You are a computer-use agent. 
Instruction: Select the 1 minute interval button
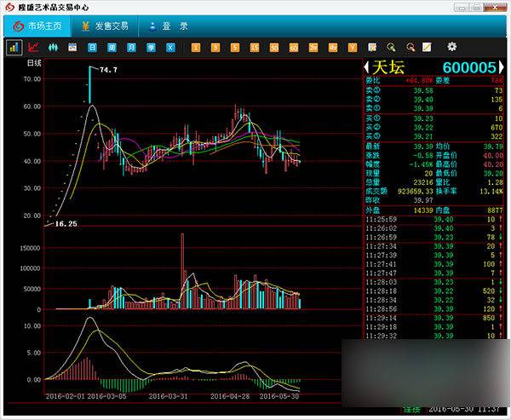[196, 48]
